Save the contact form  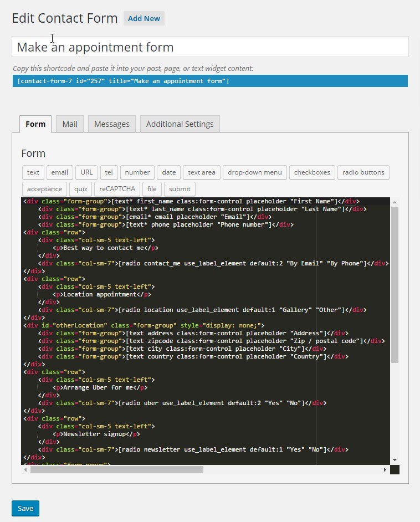point(25,508)
